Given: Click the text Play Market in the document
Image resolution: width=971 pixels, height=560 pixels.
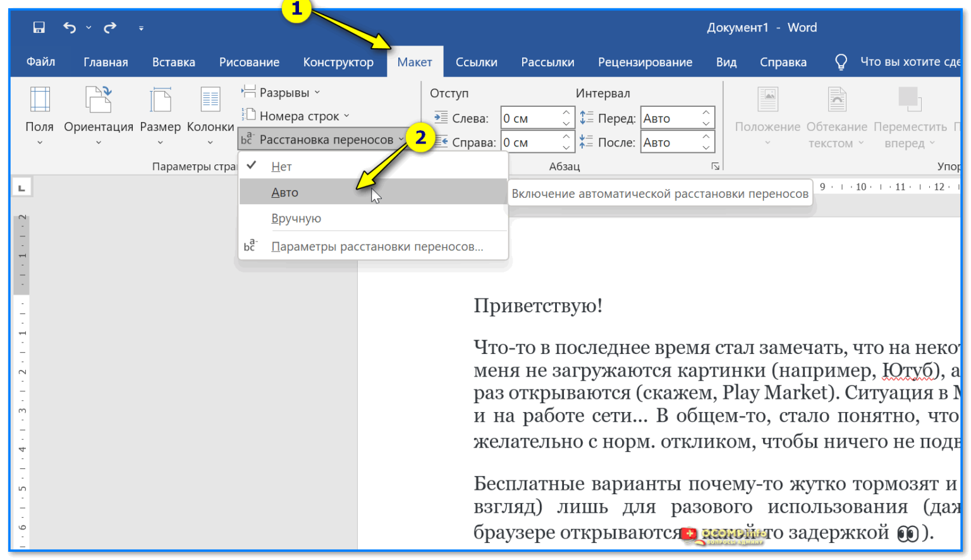Looking at the screenshot, I should point(775,393).
